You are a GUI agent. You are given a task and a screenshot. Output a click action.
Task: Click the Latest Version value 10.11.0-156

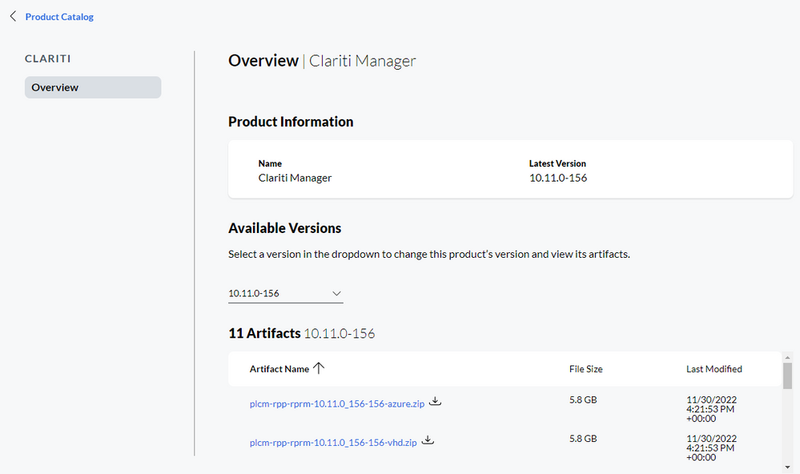point(558,178)
